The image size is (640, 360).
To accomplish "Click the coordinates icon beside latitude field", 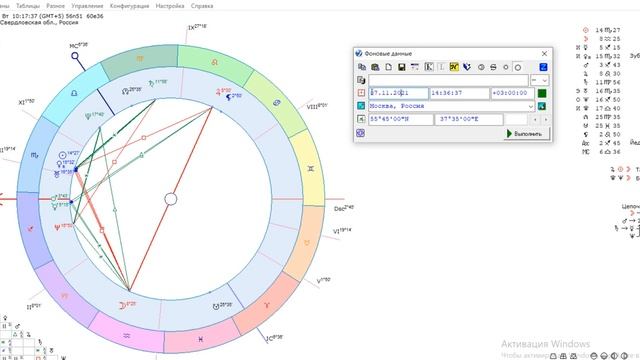I will (x=361, y=119).
